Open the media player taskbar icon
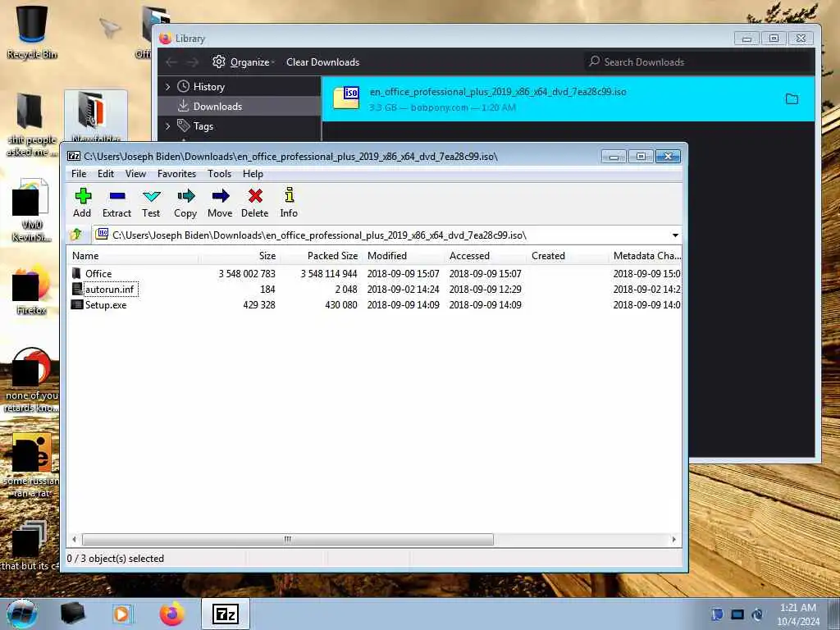 point(121,614)
